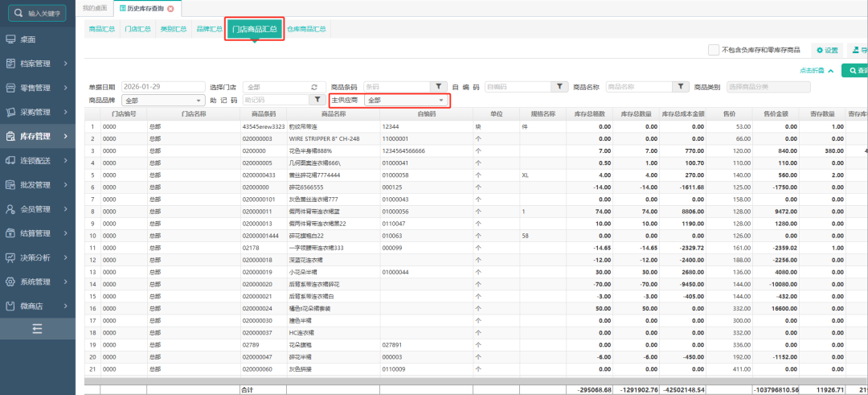Expand 档案管理 submenu chevron
This screenshot has width=868, height=395.
(x=65, y=64)
